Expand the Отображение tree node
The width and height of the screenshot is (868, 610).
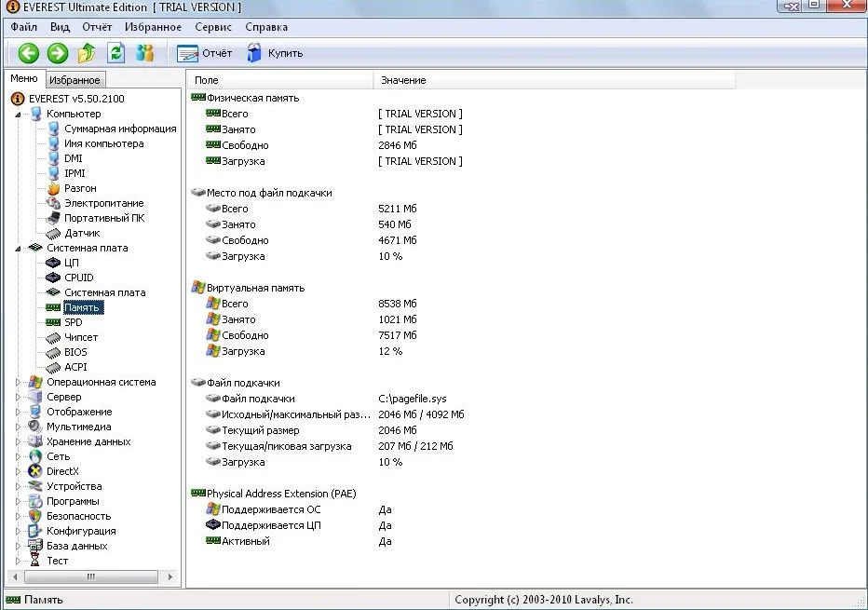coord(18,412)
